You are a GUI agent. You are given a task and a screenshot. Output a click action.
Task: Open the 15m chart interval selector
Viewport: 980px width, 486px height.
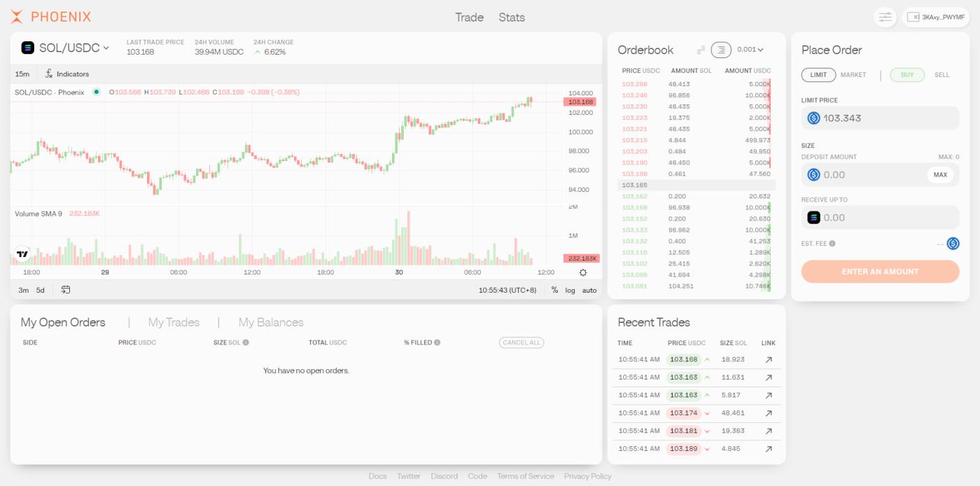point(22,74)
